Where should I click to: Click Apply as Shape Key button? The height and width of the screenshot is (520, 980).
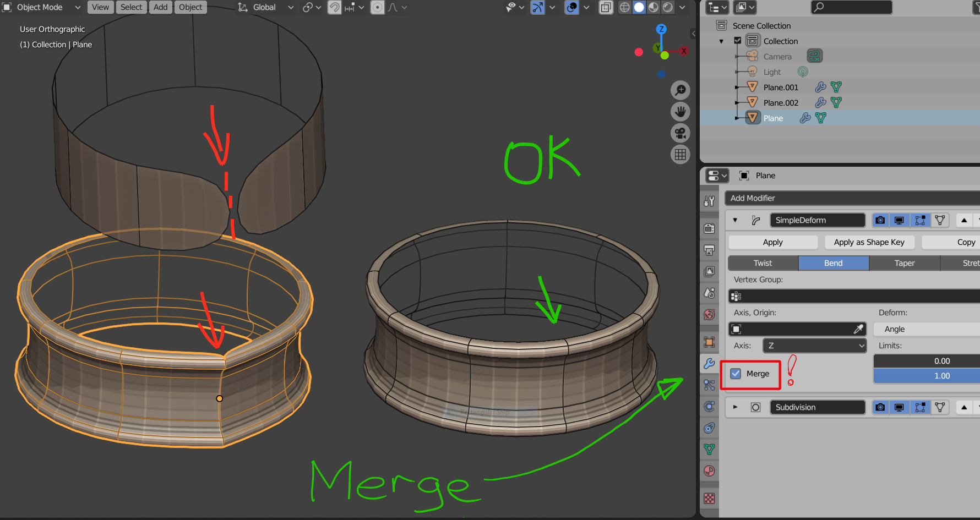tap(869, 242)
